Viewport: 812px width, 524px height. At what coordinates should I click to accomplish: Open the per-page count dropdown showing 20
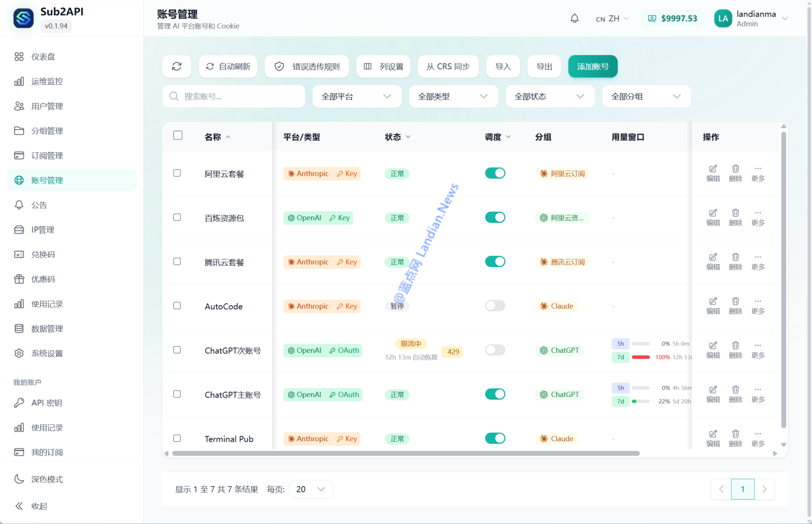311,489
